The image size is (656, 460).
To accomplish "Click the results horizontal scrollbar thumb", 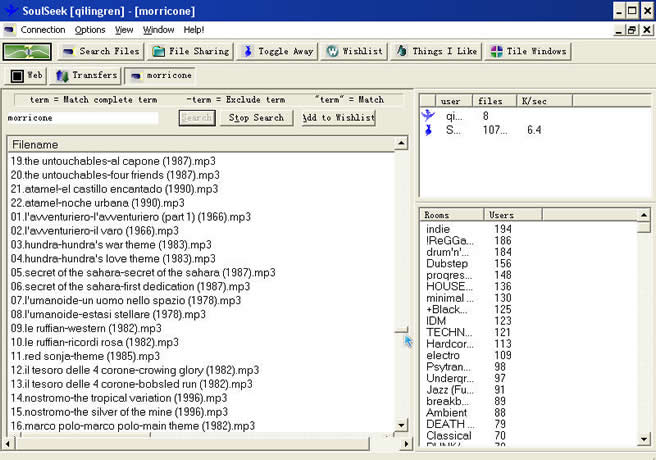I will point(192,443).
